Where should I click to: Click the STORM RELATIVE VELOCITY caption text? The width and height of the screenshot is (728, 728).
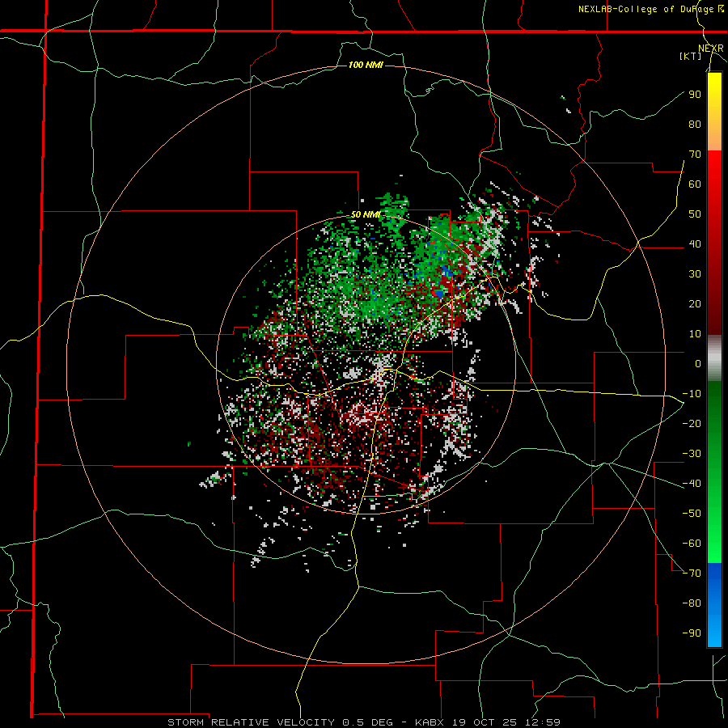(251, 722)
